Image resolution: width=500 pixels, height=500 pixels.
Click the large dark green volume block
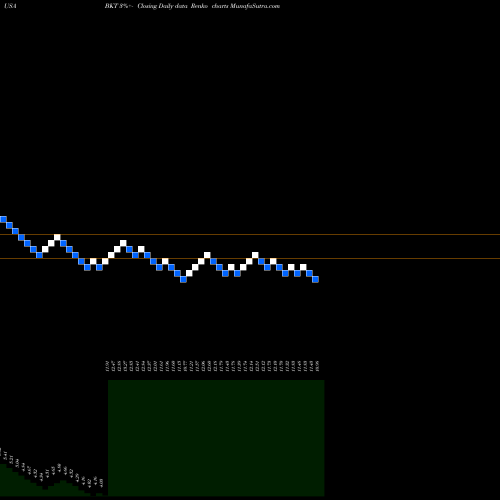[x=216, y=438]
